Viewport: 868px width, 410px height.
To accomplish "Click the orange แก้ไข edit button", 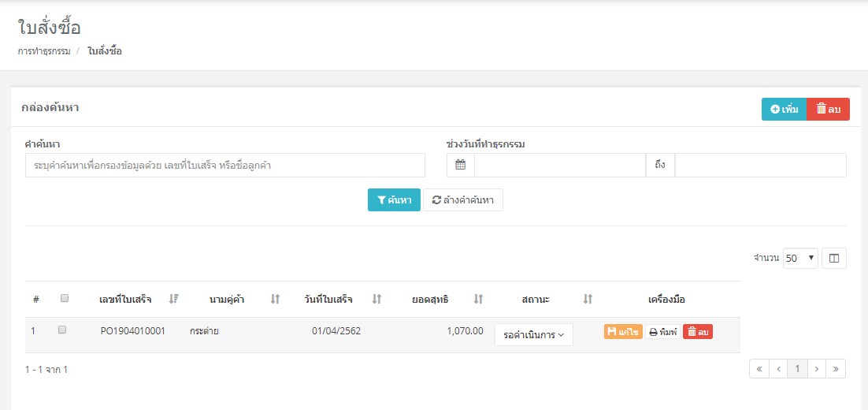I will [623, 332].
